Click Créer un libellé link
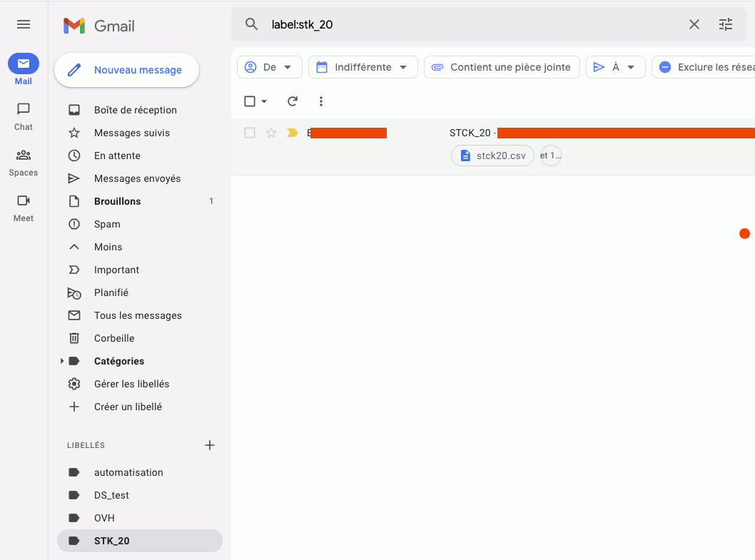Image resolution: width=755 pixels, height=560 pixels. tap(128, 407)
